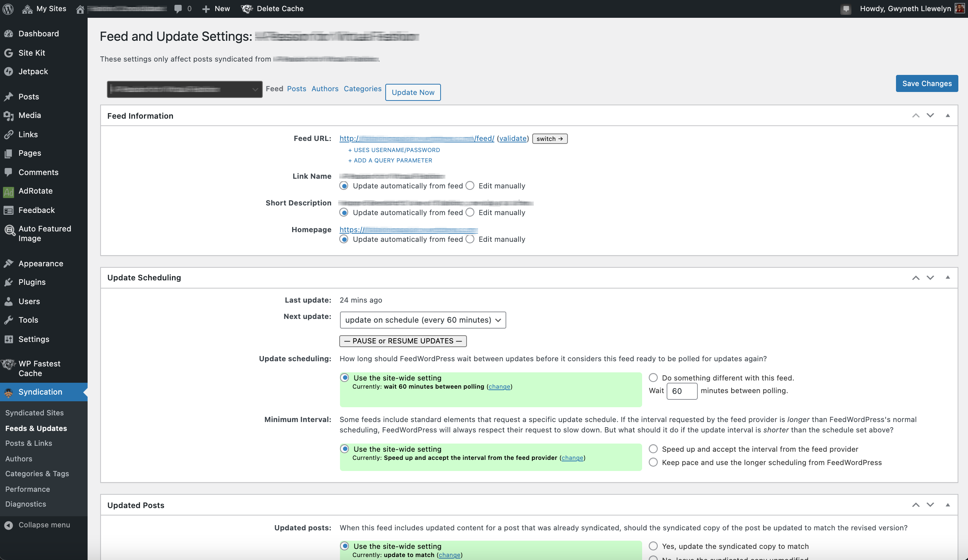Open Jetpack sidebar icon
Image resolution: width=968 pixels, height=560 pixels.
pos(9,72)
